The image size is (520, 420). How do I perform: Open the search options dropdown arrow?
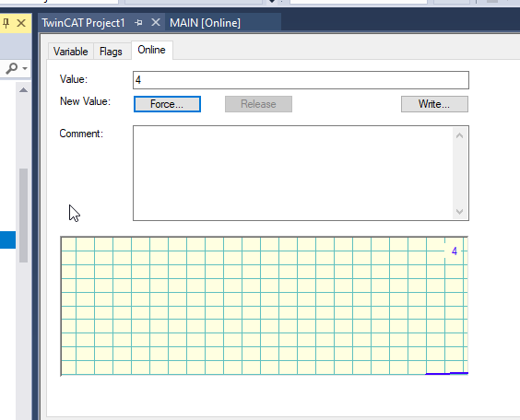coord(25,68)
